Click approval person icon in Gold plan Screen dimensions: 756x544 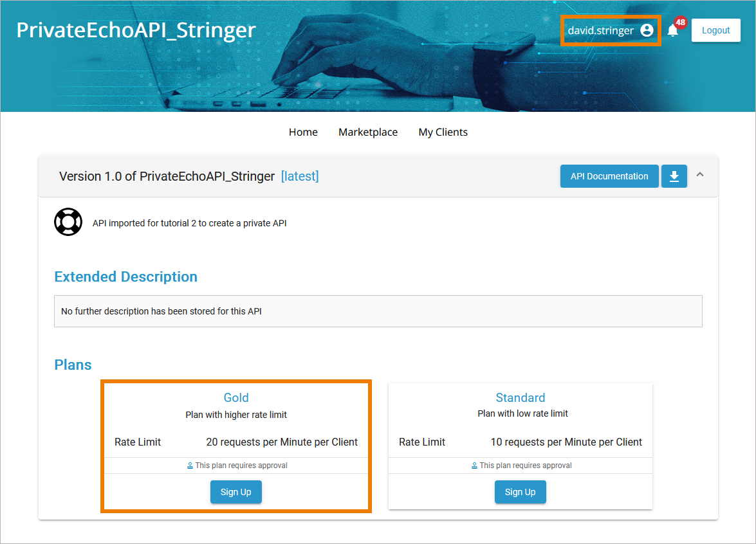pos(190,466)
